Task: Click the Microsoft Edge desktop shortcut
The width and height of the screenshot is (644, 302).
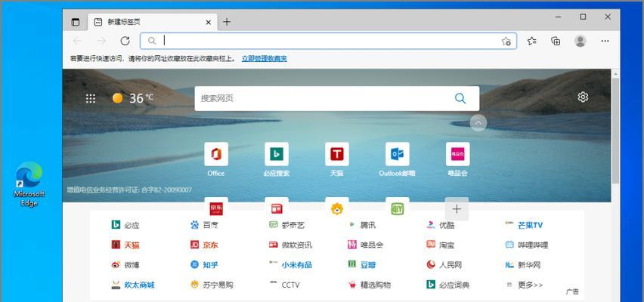Action: 29,185
